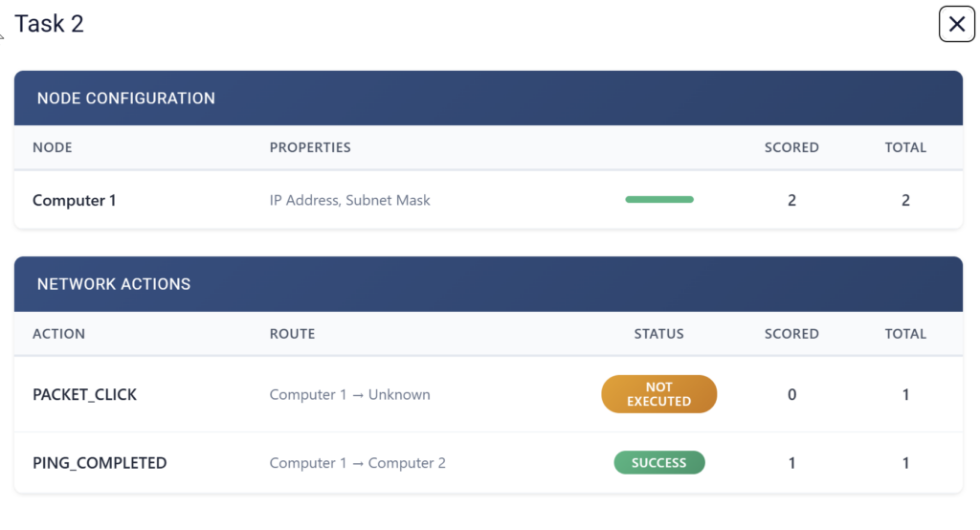The width and height of the screenshot is (980, 530).
Task: Click SCORED header in Network Actions table
Action: tap(791, 334)
